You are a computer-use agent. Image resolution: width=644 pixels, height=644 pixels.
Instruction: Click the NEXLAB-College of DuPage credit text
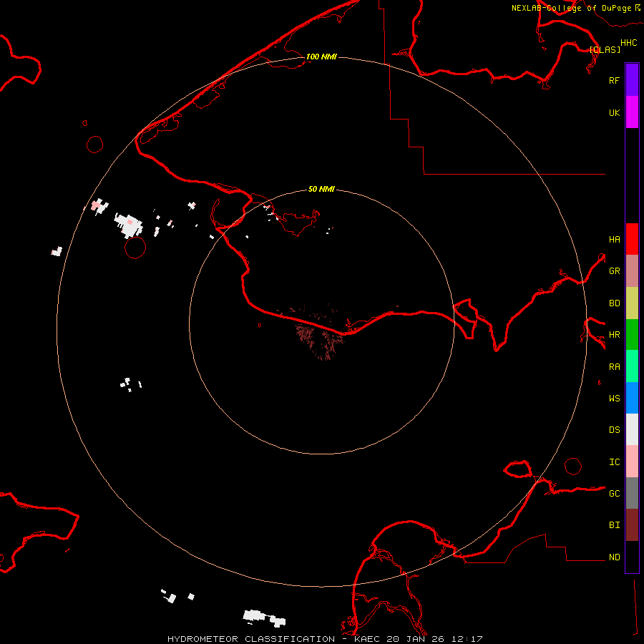point(571,8)
